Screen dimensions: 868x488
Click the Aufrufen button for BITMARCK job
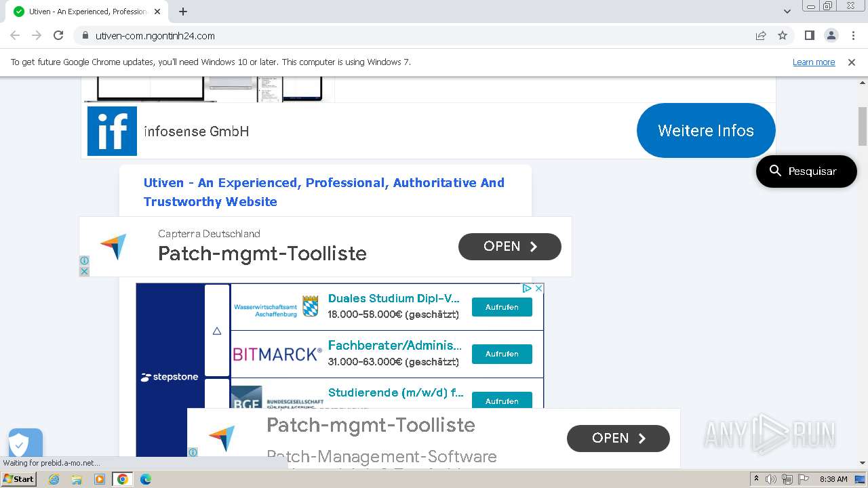[x=502, y=354]
